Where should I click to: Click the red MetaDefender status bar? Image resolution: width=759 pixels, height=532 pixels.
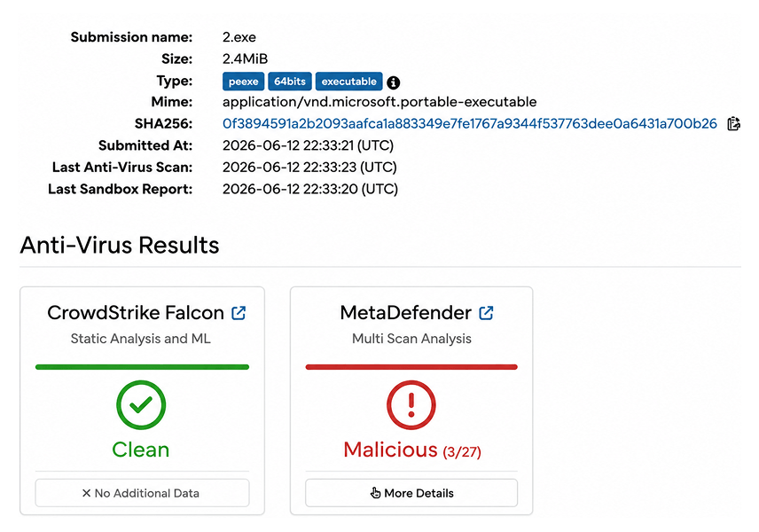pyautogui.click(x=411, y=367)
